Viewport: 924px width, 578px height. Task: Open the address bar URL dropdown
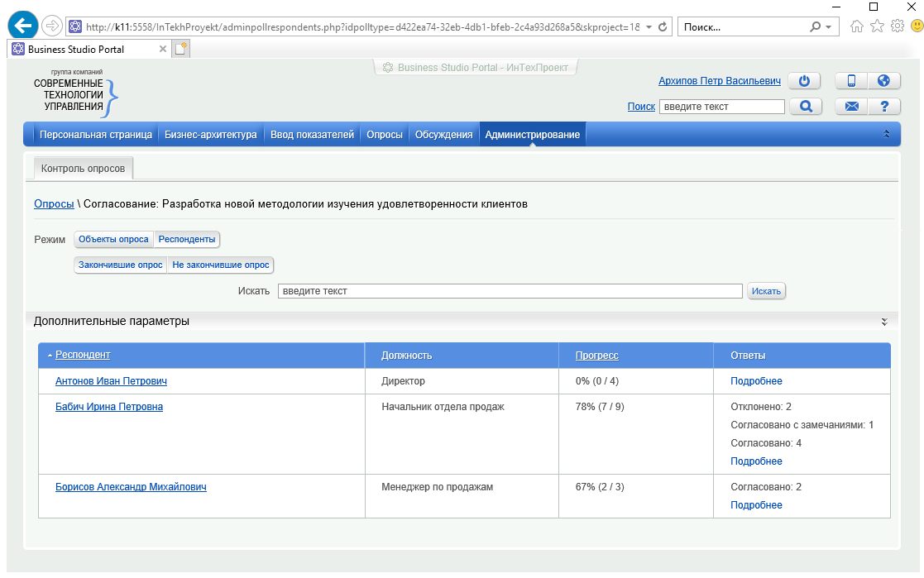[648, 26]
